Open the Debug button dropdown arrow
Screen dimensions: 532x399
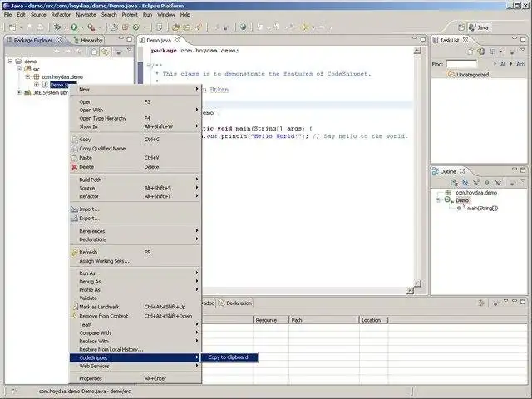(x=66, y=27)
